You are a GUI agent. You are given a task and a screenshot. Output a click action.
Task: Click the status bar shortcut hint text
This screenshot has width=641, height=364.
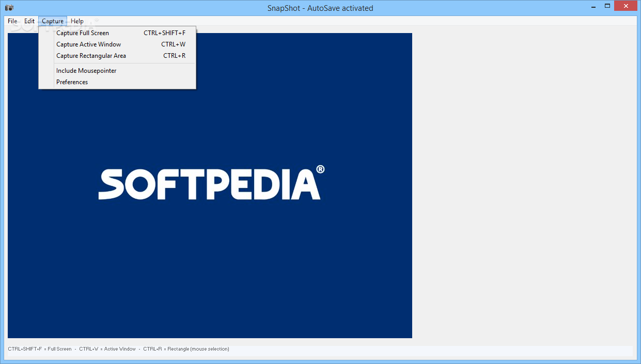(x=119, y=349)
